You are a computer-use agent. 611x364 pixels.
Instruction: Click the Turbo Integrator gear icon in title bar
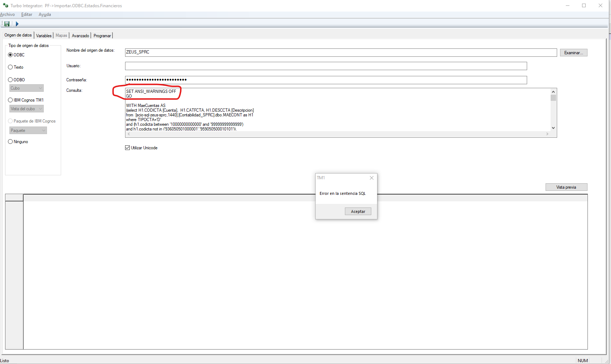tap(5, 5)
